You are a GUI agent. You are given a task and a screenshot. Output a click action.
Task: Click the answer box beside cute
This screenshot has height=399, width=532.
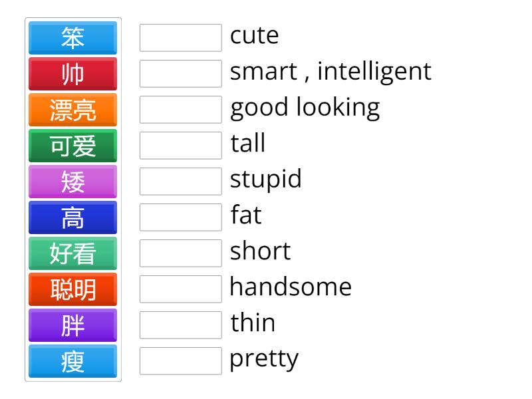tap(180, 38)
